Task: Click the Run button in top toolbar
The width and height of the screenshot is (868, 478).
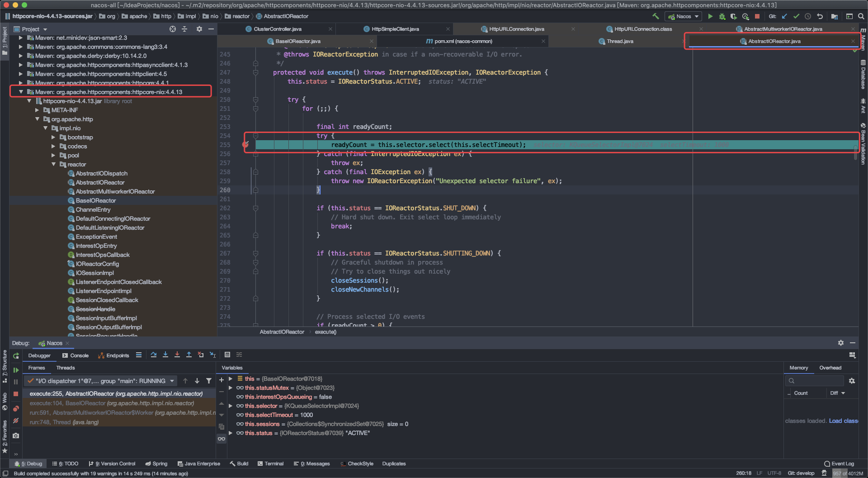Action: (x=710, y=16)
